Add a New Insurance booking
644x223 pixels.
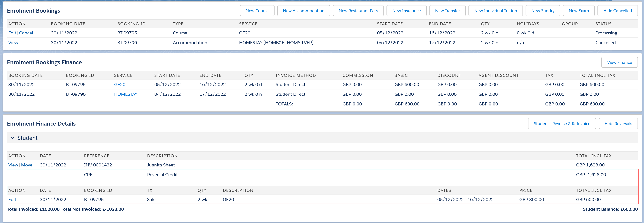click(406, 11)
